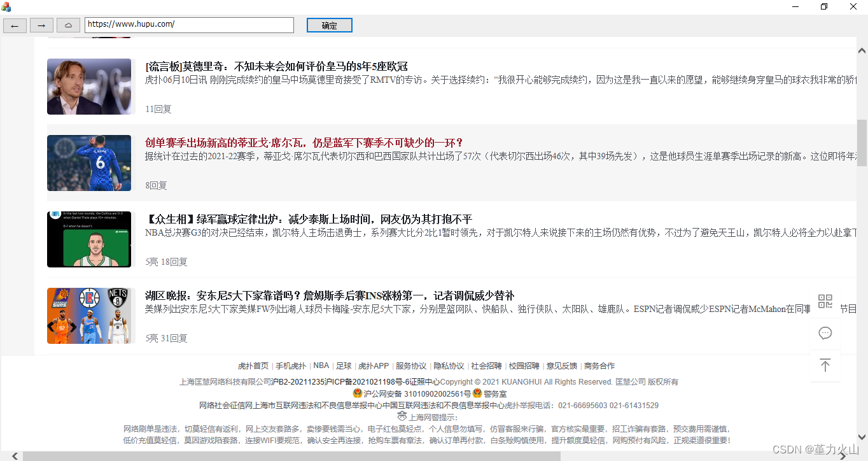Click the 上海网警提示 police icon

(x=402, y=416)
